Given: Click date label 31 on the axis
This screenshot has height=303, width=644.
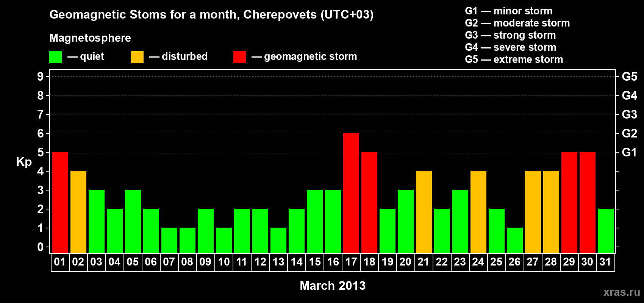Looking at the screenshot, I should coord(605,262).
